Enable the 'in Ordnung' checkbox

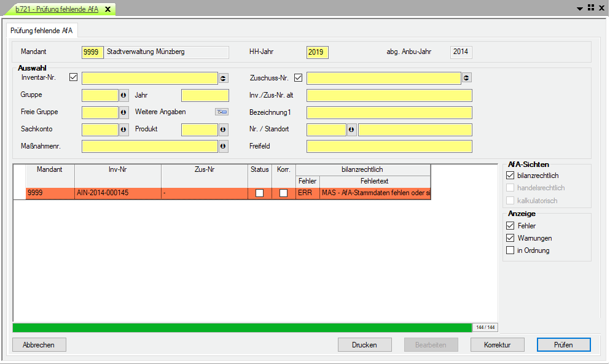pyautogui.click(x=510, y=250)
